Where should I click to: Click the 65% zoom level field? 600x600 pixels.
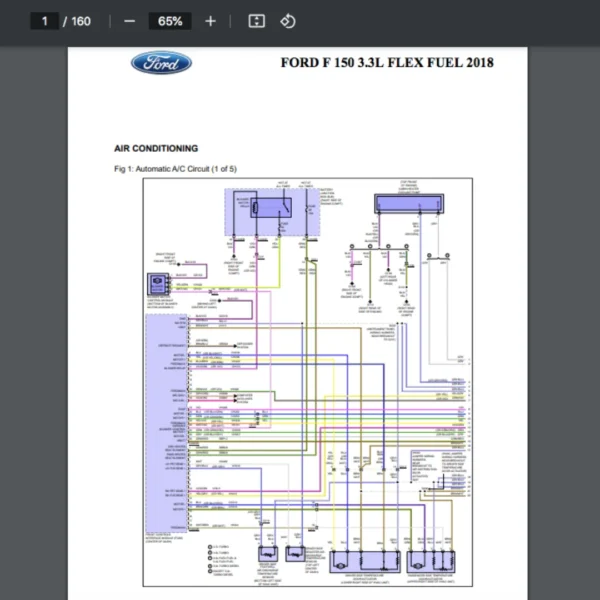[x=170, y=21]
